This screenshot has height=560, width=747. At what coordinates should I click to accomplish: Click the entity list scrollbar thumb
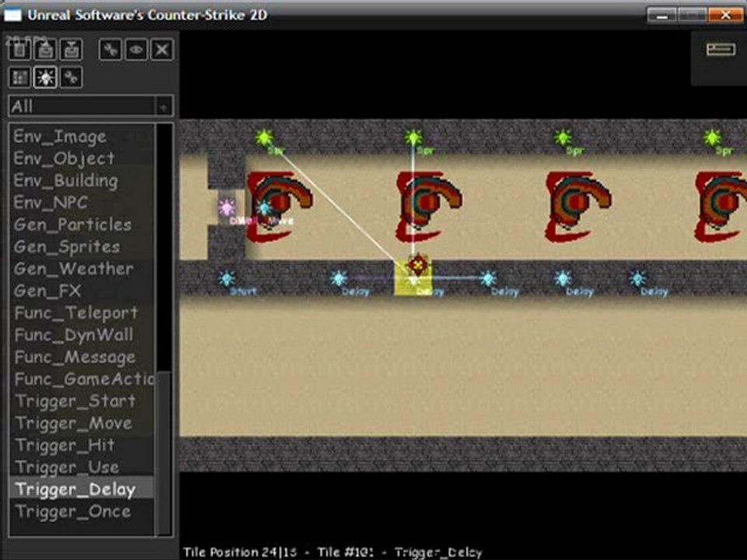[164, 453]
